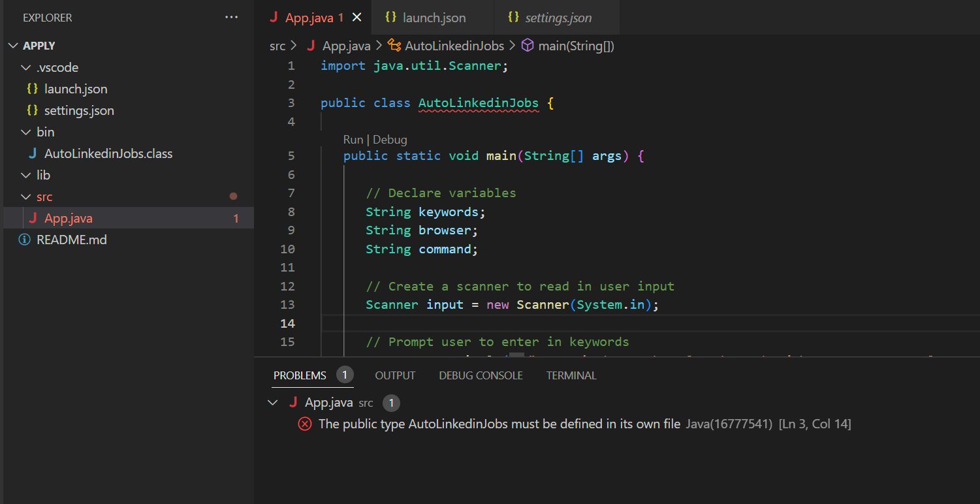Screen dimensions: 980x504
Task: Click the Java icon on App.java tab
Action: click(274, 18)
